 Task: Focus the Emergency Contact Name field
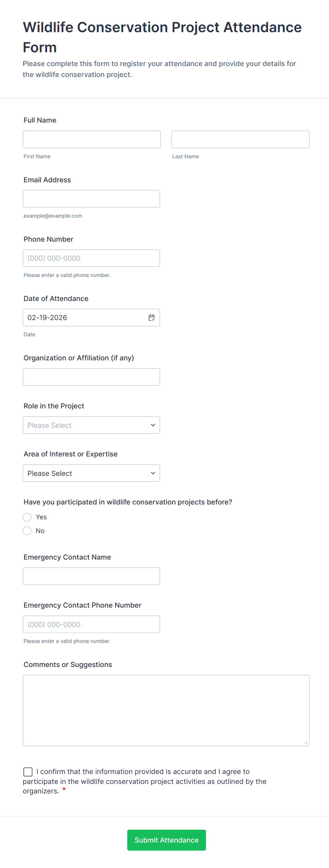pyautogui.click(x=91, y=576)
